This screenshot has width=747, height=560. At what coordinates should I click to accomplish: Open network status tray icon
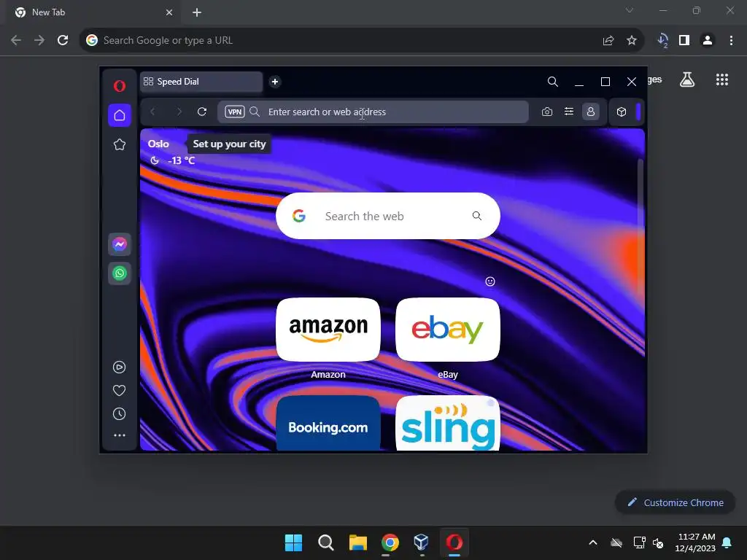[x=639, y=542]
